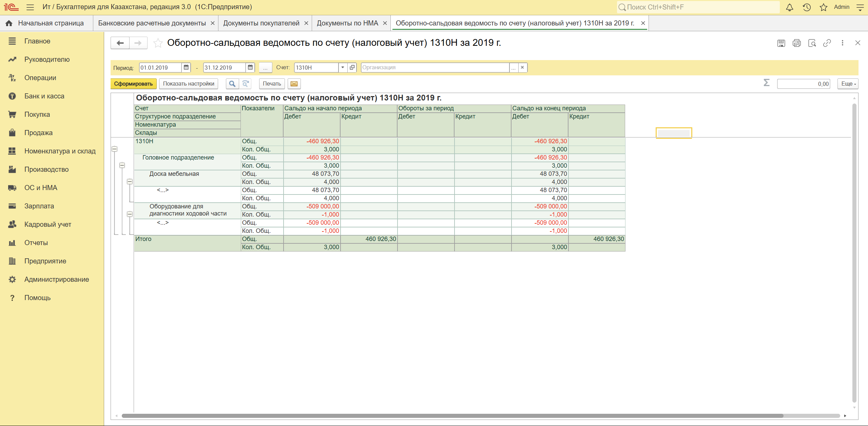The height and width of the screenshot is (426, 868).
Task: Click Сформировать button
Action: (133, 84)
